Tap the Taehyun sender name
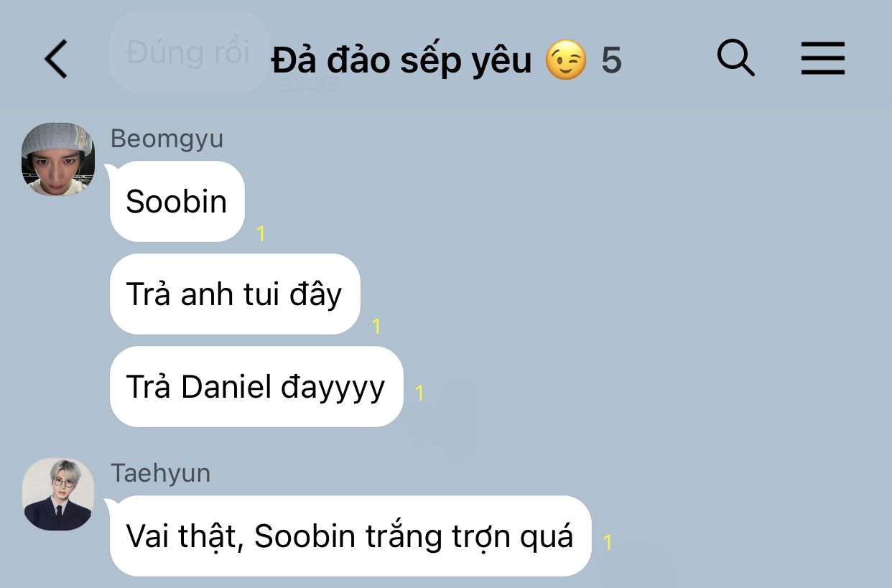892x588 pixels. (160, 473)
